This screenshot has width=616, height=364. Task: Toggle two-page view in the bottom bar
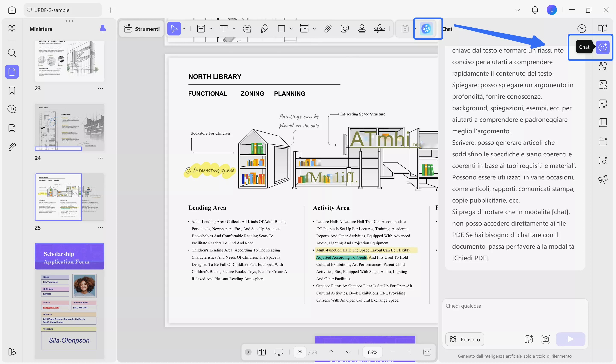pos(261,352)
